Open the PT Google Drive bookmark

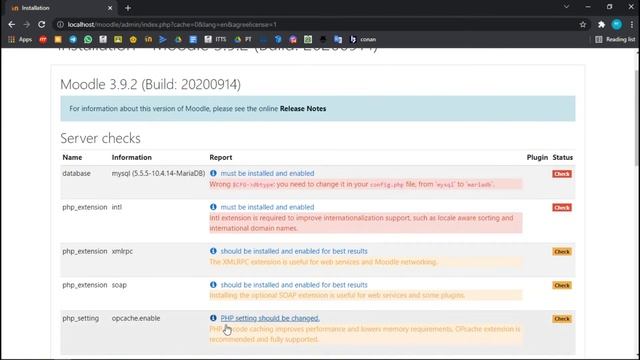click(x=243, y=40)
